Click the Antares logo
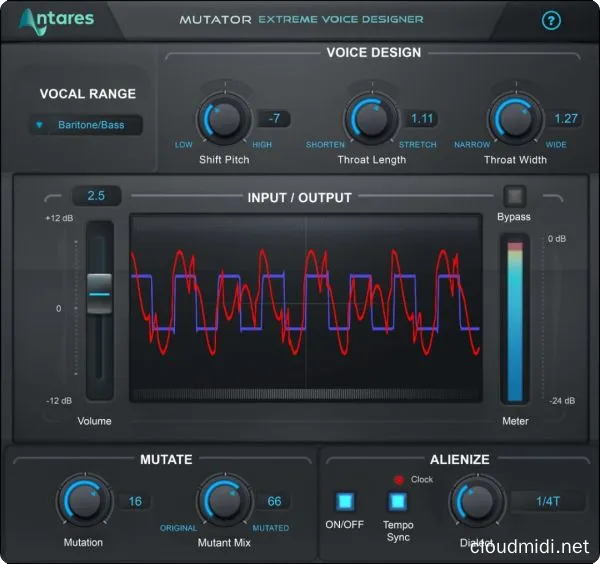The width and height of the screenshot is (600, 564). click(56, 21)
